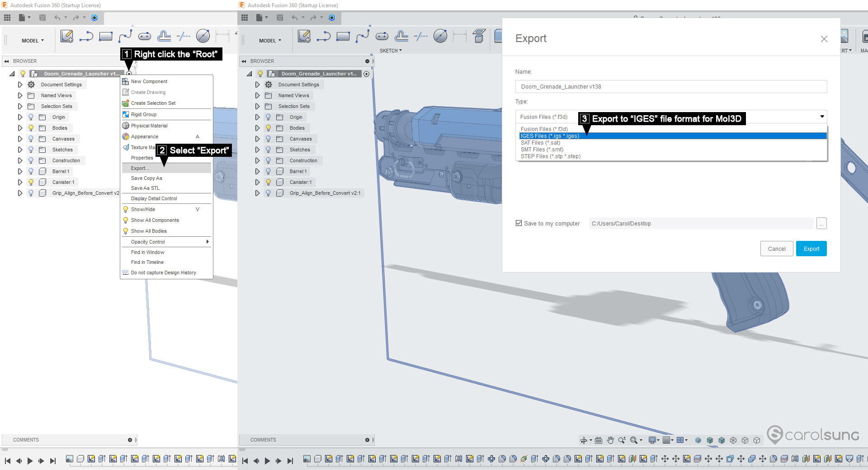
Task: Click the Orbit navigation tool
Action: pos(584,440)
